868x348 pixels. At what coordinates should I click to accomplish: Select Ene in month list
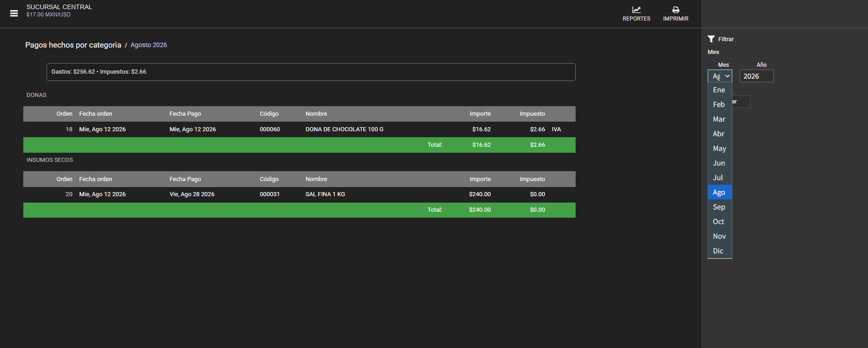tap(720, 90)
